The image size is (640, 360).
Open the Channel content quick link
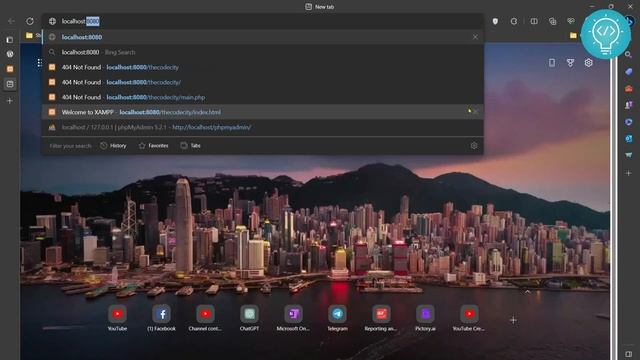[205, 318]
